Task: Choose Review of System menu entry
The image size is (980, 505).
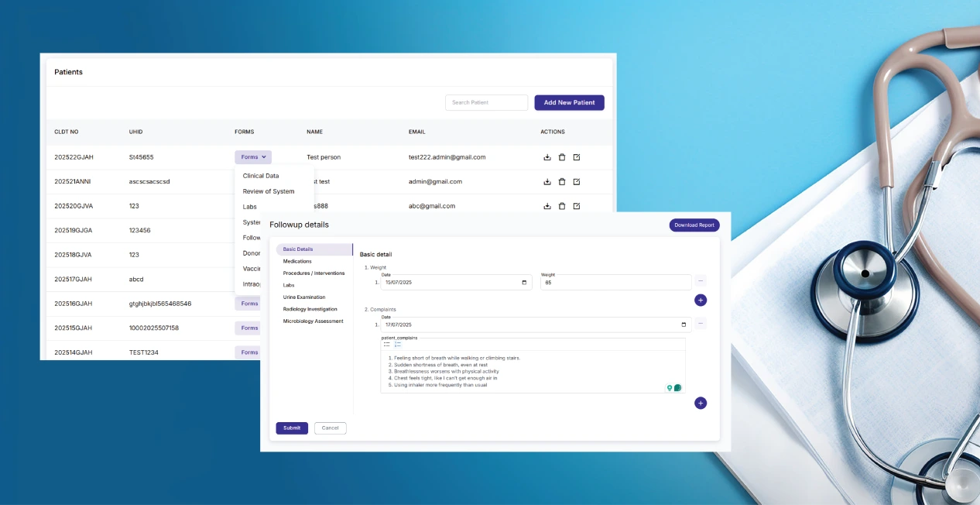Action: pyautogui.click(x=269, y=191)
